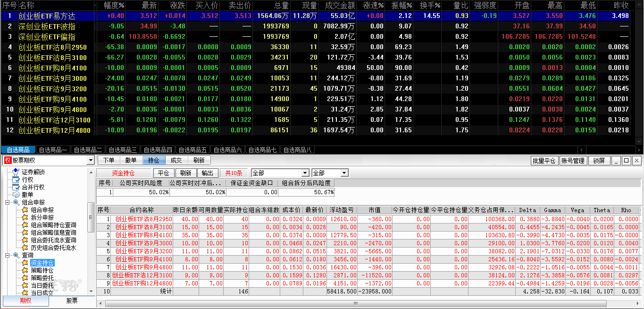644x309 pixels.
Task: Click the star icon of 策略委托
Action: coord(25,278)
